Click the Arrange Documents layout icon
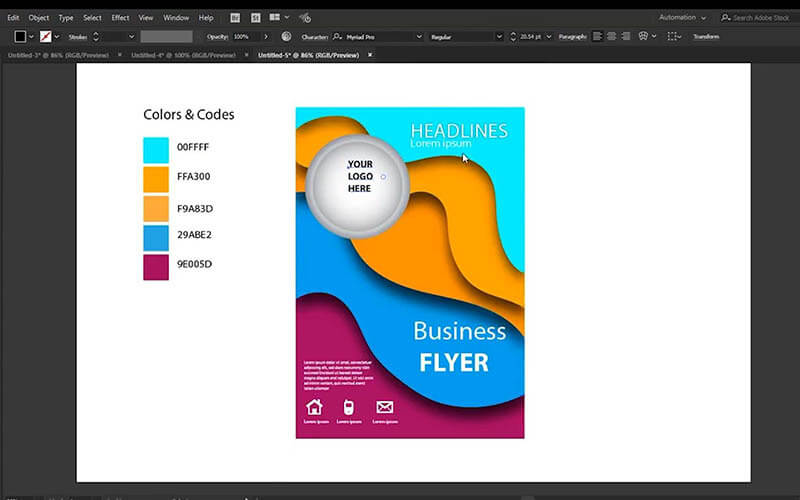The height and width of the screenshot is (500, 800). click(x=273, y=17)
